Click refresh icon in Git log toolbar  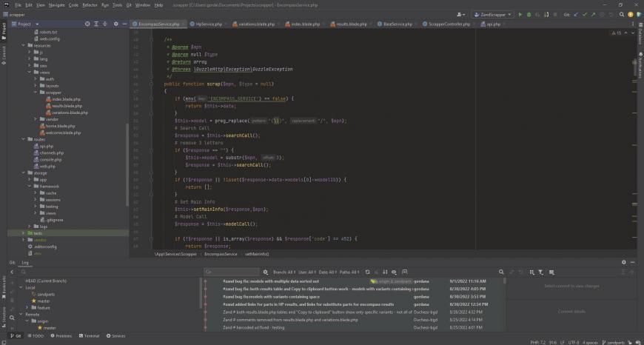point(368,272)
